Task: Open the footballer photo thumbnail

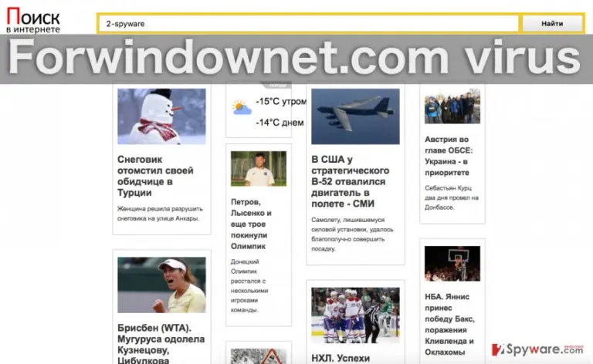Action: click(259, 169)
